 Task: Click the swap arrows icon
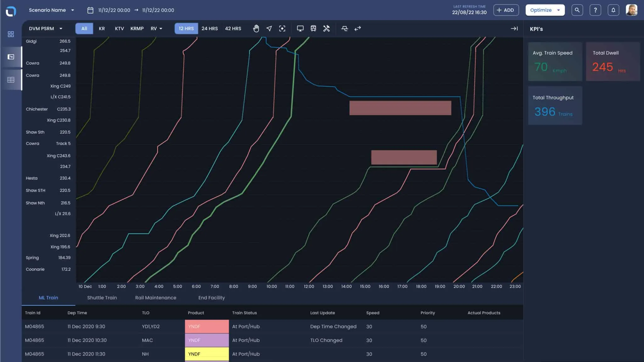click(x=358, y=29)
